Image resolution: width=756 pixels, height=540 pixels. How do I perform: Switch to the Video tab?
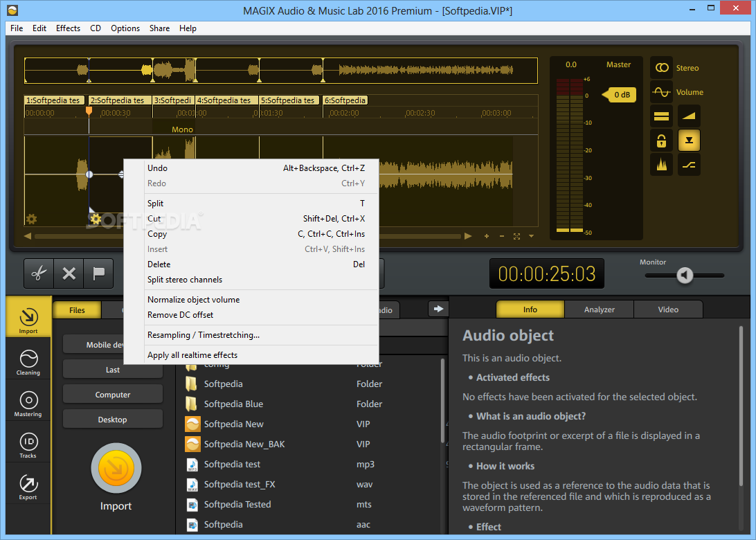[668, 309]
